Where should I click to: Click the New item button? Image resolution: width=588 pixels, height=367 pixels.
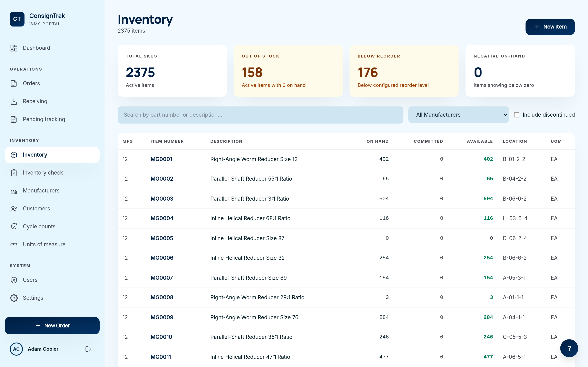tap(550, 27)
